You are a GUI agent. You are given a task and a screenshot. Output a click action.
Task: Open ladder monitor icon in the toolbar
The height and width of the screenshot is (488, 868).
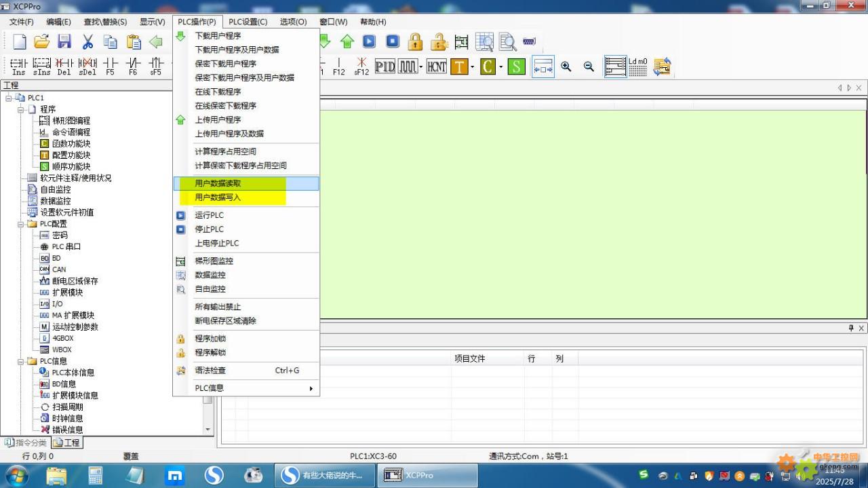coord(462,41)
